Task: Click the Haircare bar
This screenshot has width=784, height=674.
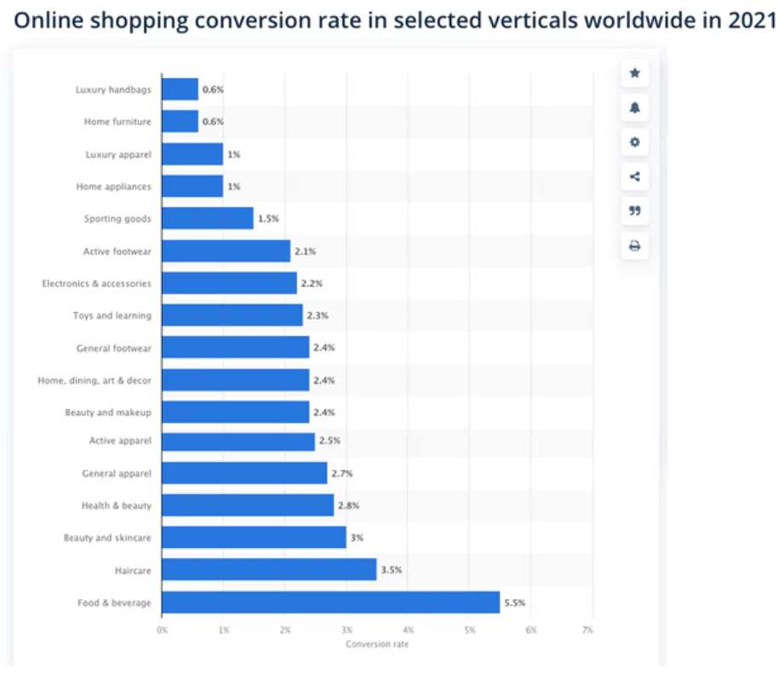Action: point(268,569)
